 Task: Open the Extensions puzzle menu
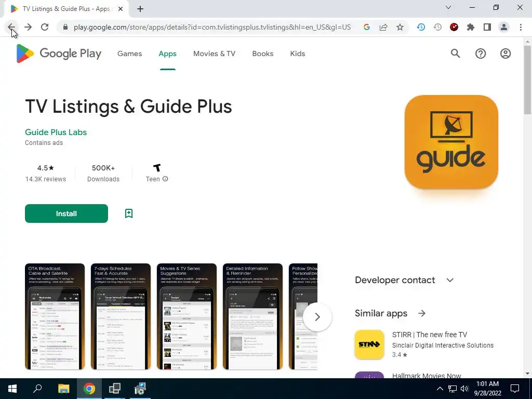point(471,27)
